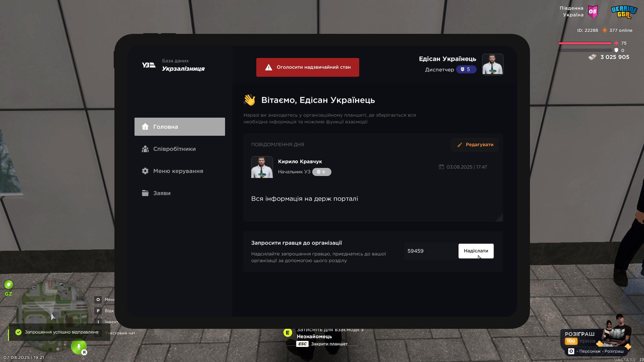Click the white armor shield icon

pyautogui.click(x=616, y=50)
